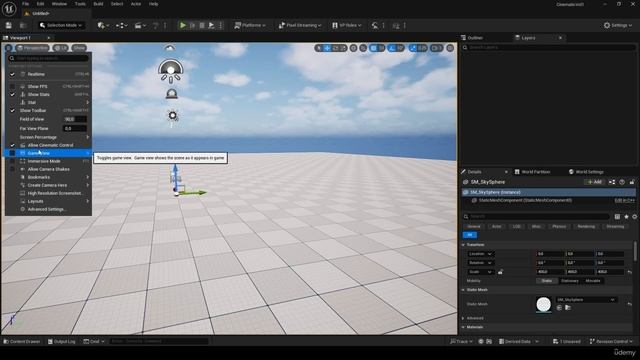
Task: Toggle surface snapping icon in viewport toolbar
Action: coord(363,48)
